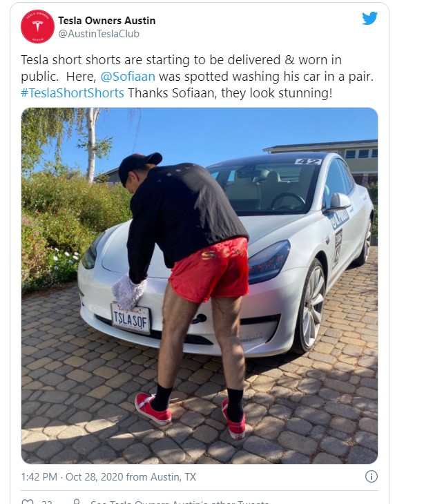Open See Tesla Owners Austin's other Tweets
The height and width of the screenshot is (504, 424).
click(180, 502)
